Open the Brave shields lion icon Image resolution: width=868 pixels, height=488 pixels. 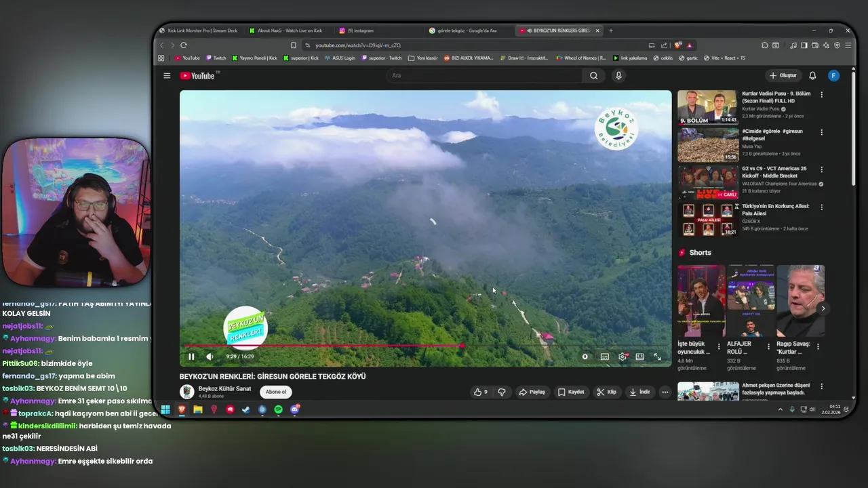[679, 45]
